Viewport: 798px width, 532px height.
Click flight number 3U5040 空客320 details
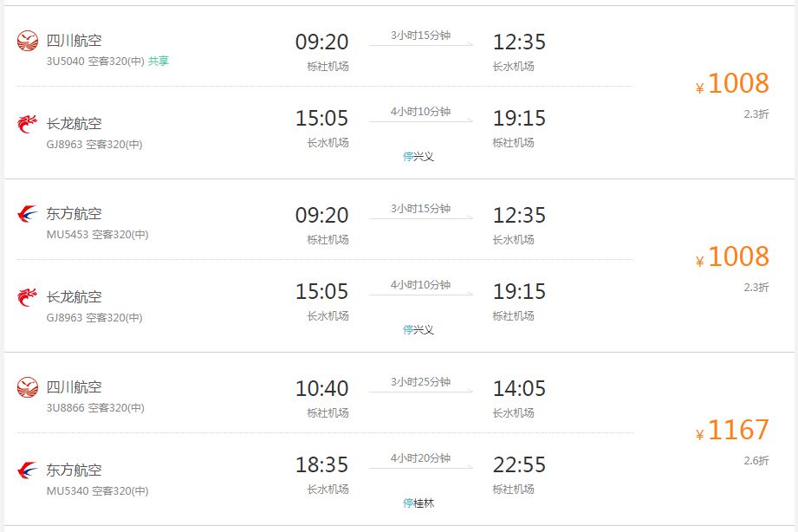point(95,62)
